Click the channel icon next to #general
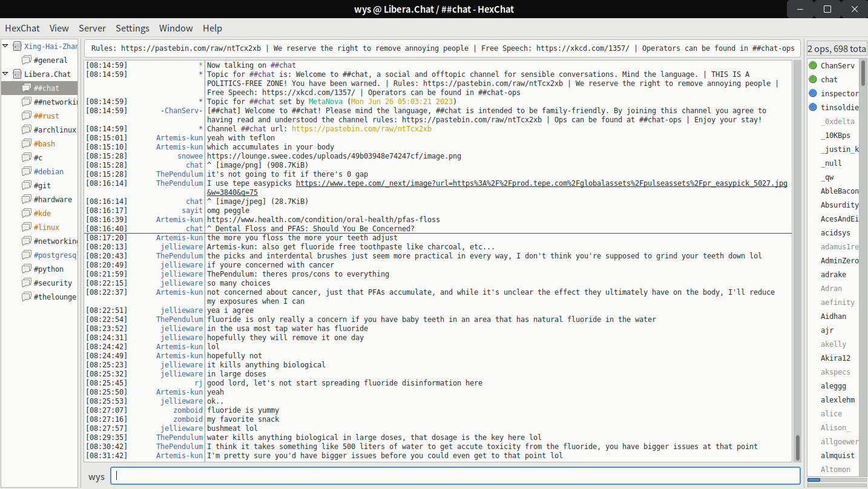Image resolution: width=868 pixels, height=489 pixels. click(x=27, y=60)
